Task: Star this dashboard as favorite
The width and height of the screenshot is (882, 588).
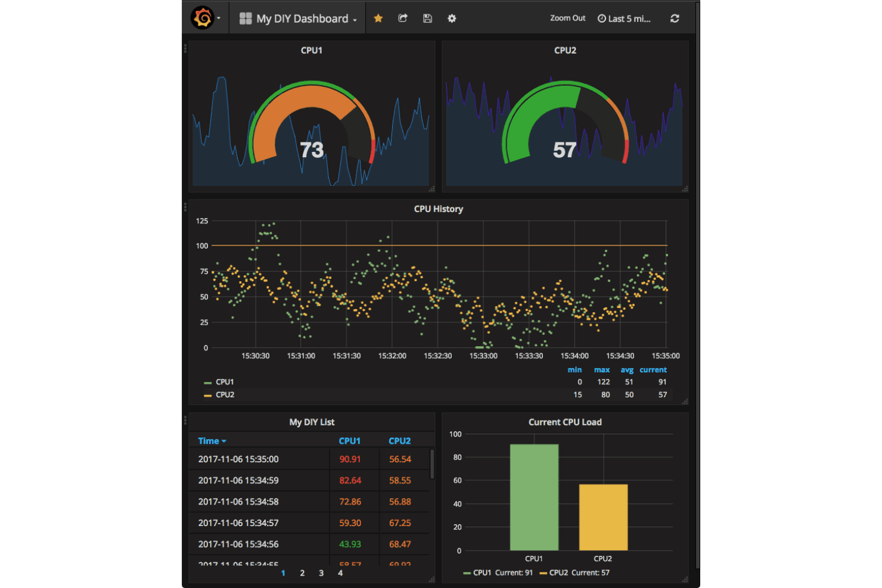Action: pos(378,18)
